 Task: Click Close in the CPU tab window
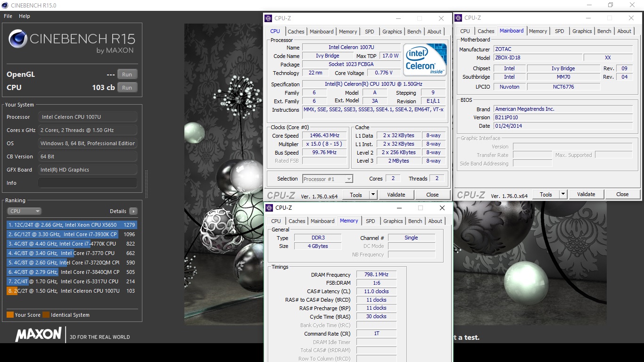tap(432, 195)
